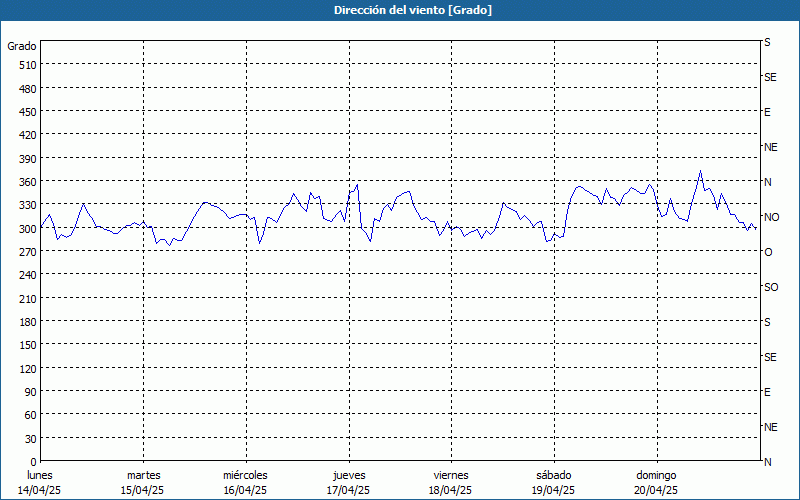Screen dimensions: 800x500
Task: Pick the viernes day label
Action: click(x=451, y=476)
